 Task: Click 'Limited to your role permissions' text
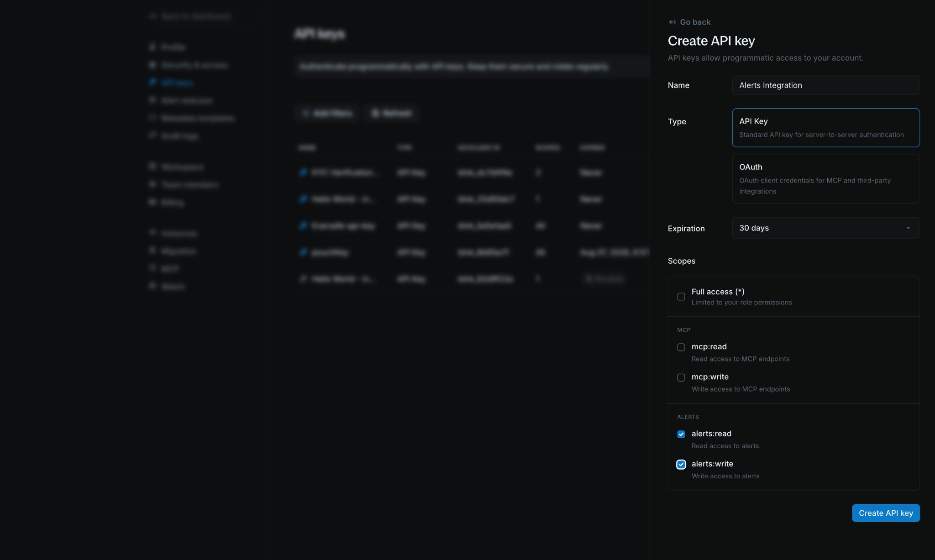click(741, 302)
